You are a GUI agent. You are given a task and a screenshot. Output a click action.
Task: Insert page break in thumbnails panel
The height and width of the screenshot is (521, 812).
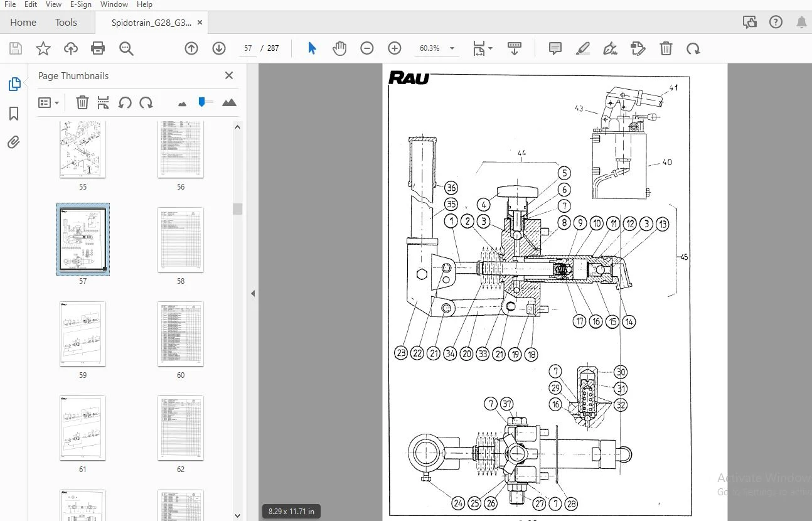pos(104,102)
